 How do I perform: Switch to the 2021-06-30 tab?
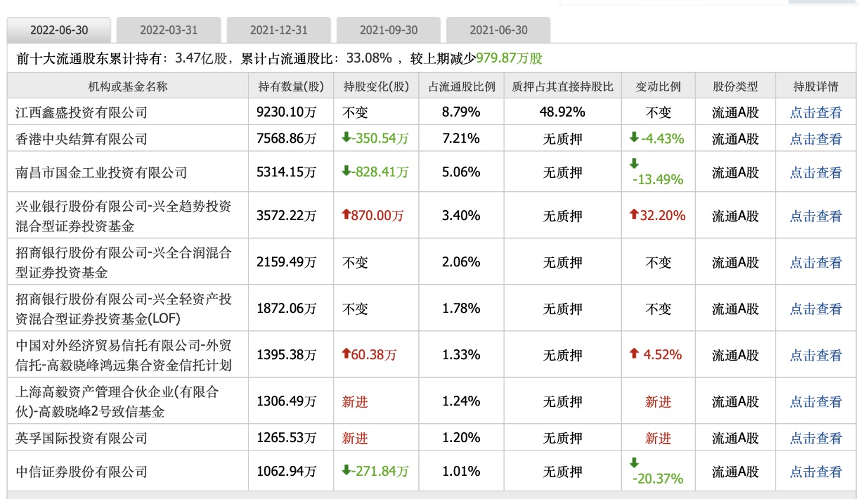[x=499, y=30]
